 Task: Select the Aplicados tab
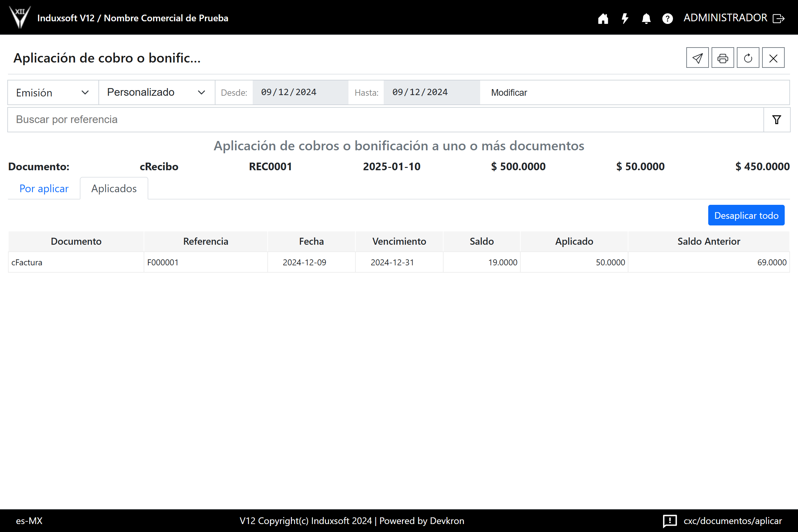click(114, 189)
